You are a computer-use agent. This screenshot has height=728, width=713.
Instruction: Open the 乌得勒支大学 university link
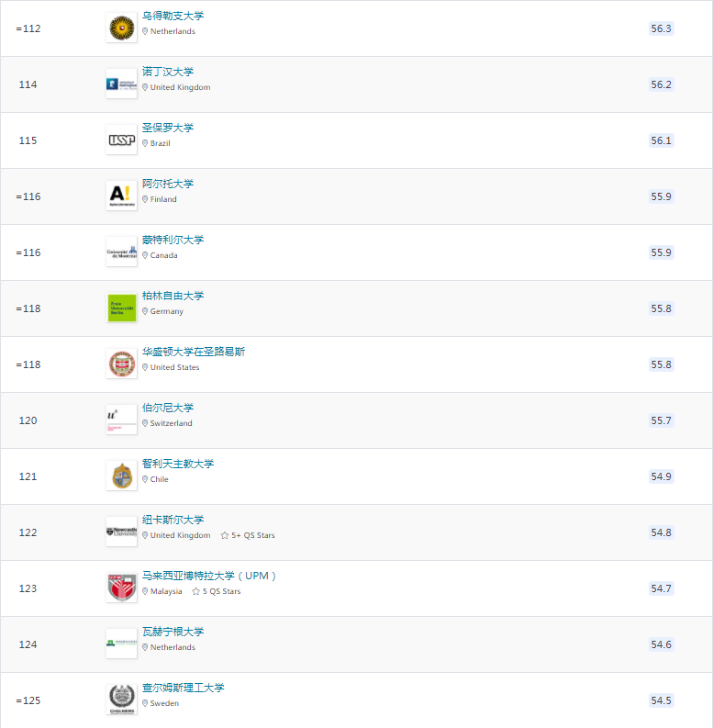click(x=173, y=16)
